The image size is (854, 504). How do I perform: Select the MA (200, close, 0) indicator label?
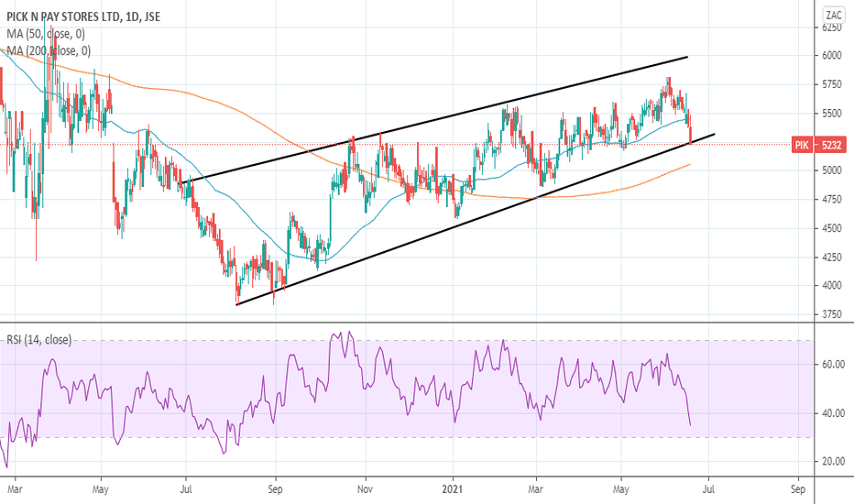click(x=49, y=50)
